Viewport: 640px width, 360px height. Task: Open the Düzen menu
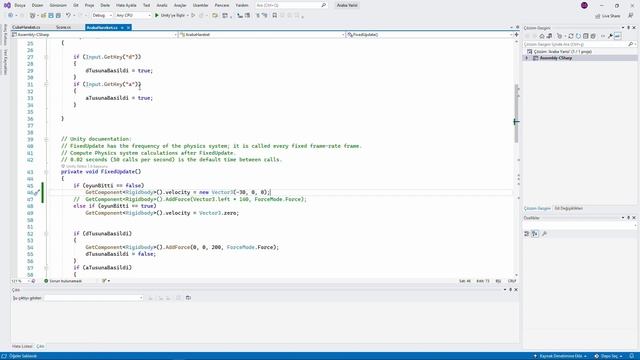point(38,5)
